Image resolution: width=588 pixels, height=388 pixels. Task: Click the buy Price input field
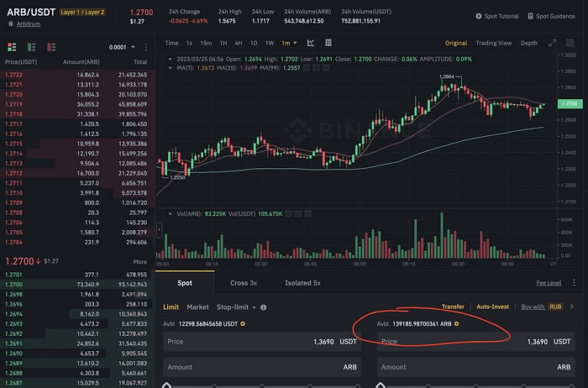[262, 342]
